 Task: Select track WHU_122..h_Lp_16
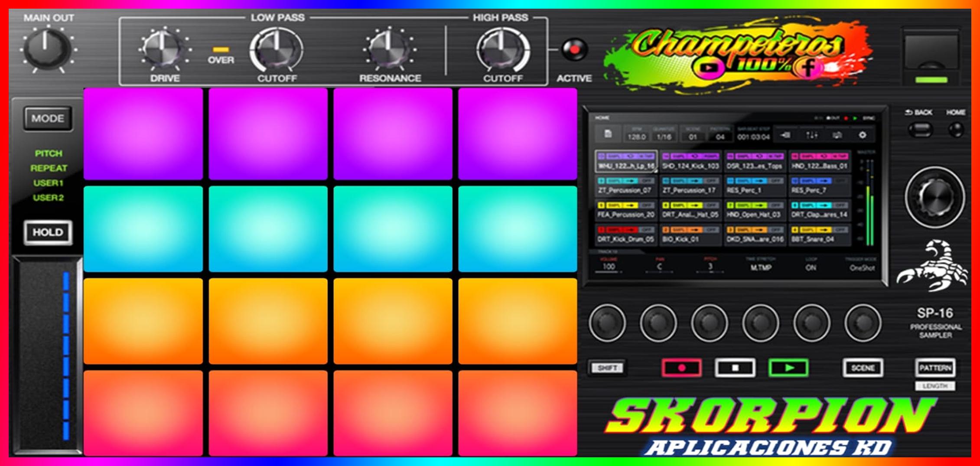626,161
